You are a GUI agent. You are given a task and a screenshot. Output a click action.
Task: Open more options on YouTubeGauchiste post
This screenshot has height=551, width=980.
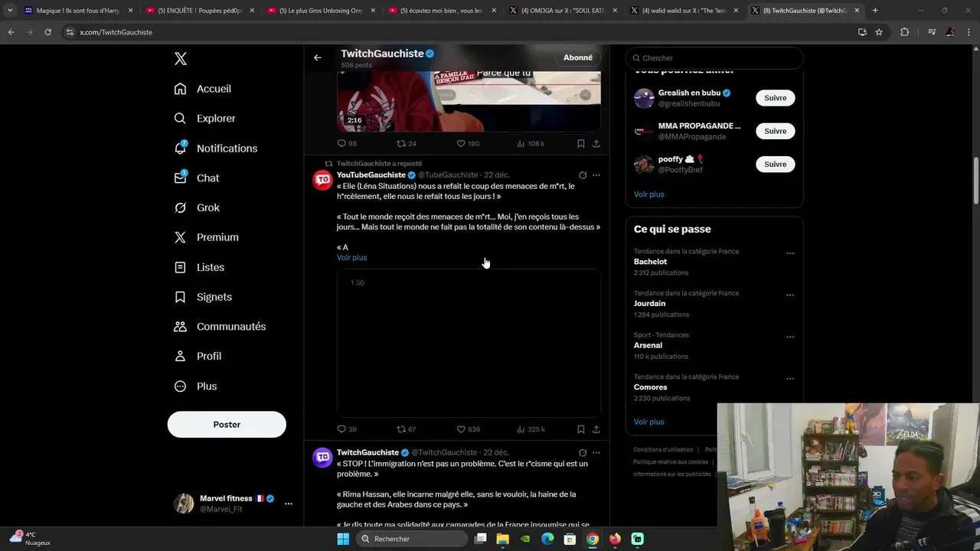pyautogui.click(x=596, y=175)
